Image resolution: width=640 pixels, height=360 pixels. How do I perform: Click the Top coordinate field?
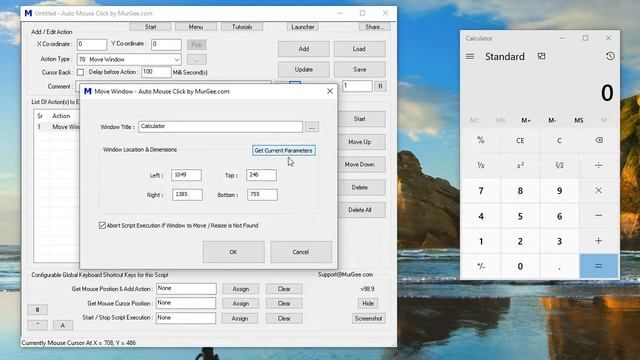point(261,175)
